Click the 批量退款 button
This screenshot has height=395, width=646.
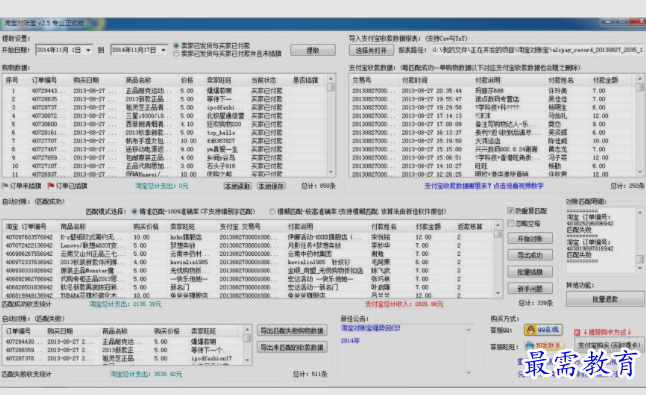[x=605, y=299]
